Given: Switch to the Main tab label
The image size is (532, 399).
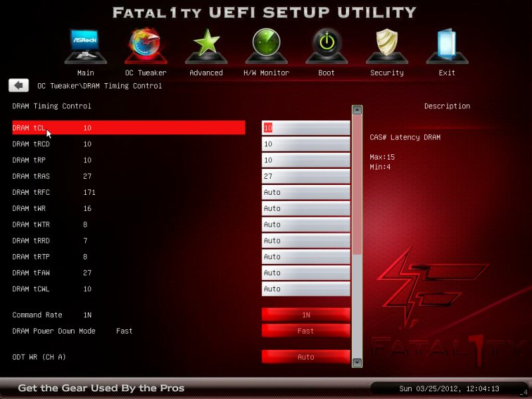Looking at the screenshot, I should (x=86, y=72).
